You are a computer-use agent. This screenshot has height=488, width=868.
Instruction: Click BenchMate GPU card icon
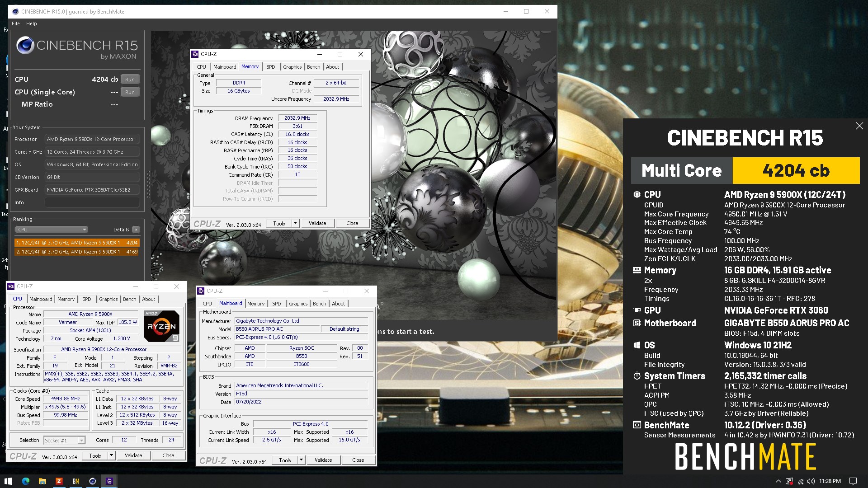(x=637, y=310)
